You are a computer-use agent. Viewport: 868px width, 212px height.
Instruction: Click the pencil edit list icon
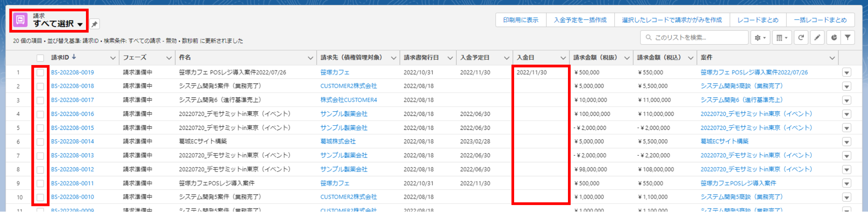tap(817, 38)
